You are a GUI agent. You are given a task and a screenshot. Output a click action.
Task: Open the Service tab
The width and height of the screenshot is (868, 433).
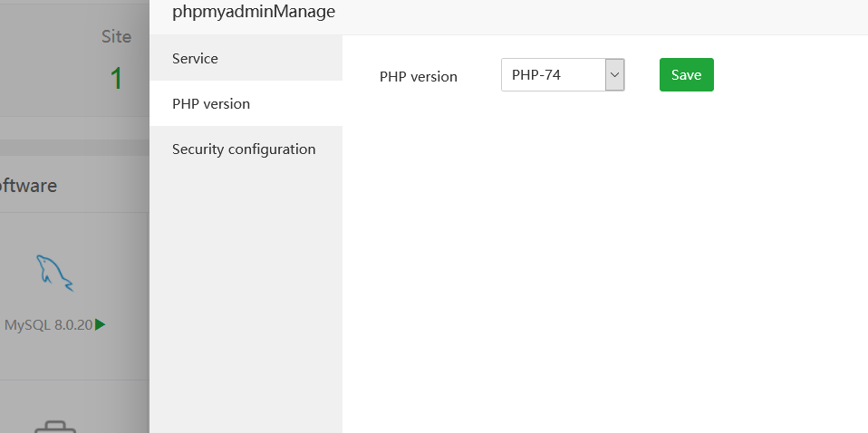point(195,58)
